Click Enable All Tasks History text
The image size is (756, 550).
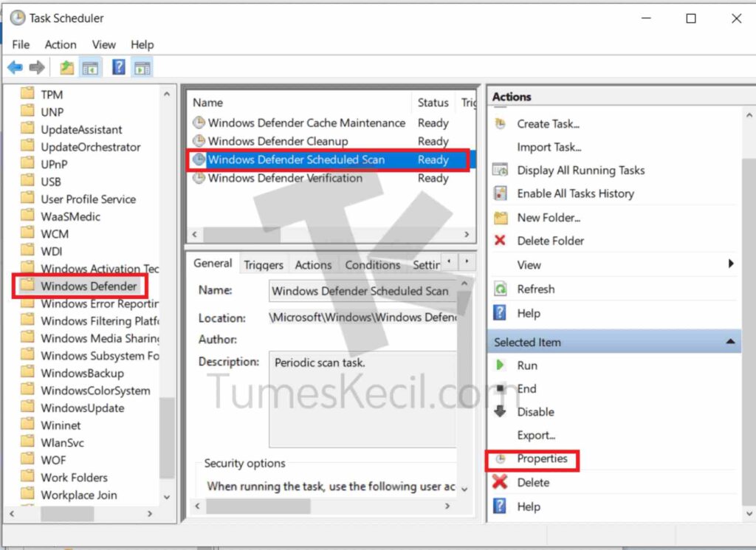coord(576,193)
